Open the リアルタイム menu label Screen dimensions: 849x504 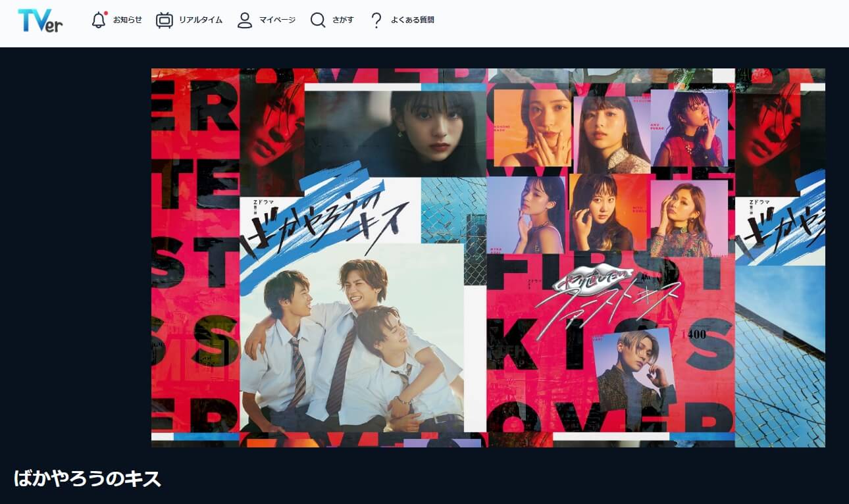click(200, 20)
